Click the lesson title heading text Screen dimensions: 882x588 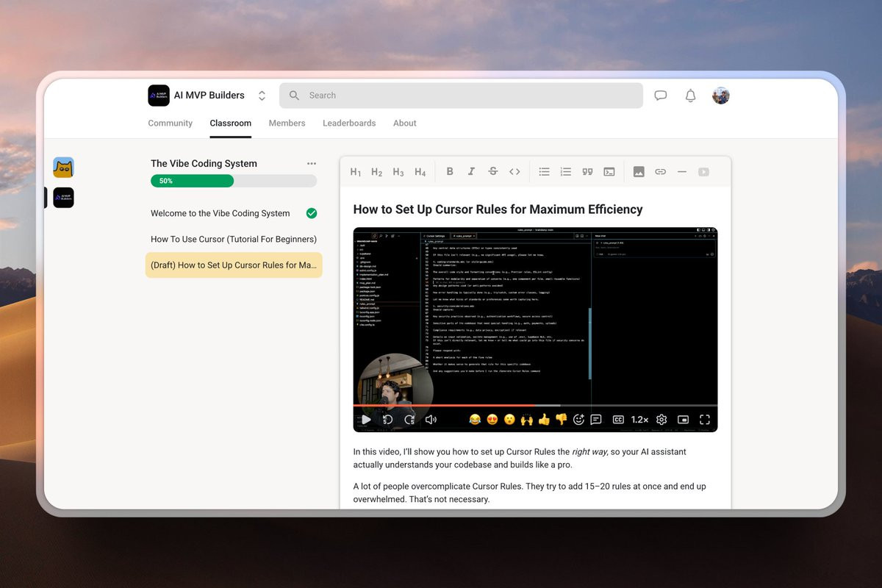point(498,209)
